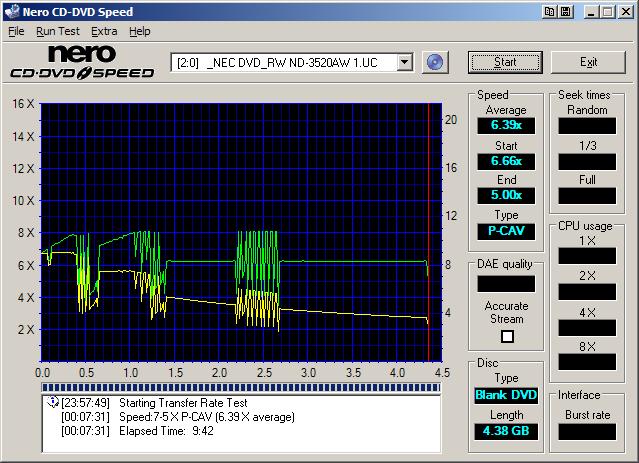The width and height of the screenshot is (639, 463).
Task: Click the yellow rotation speed curve
Action: (350, 314)
